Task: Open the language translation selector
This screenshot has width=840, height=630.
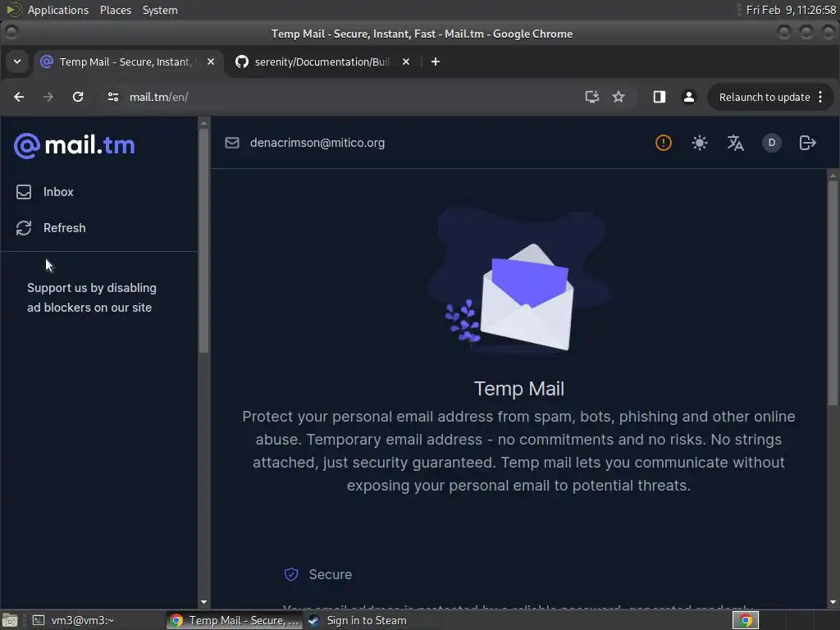Action: (x=735, y=143)
